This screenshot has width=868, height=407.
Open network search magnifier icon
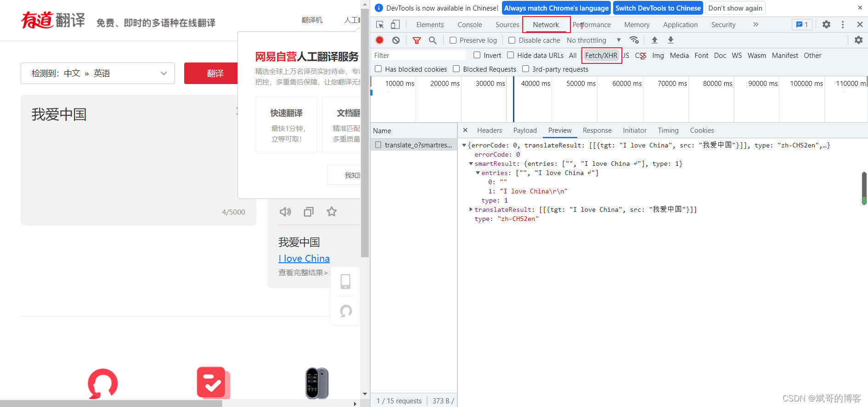coord(433,40)
